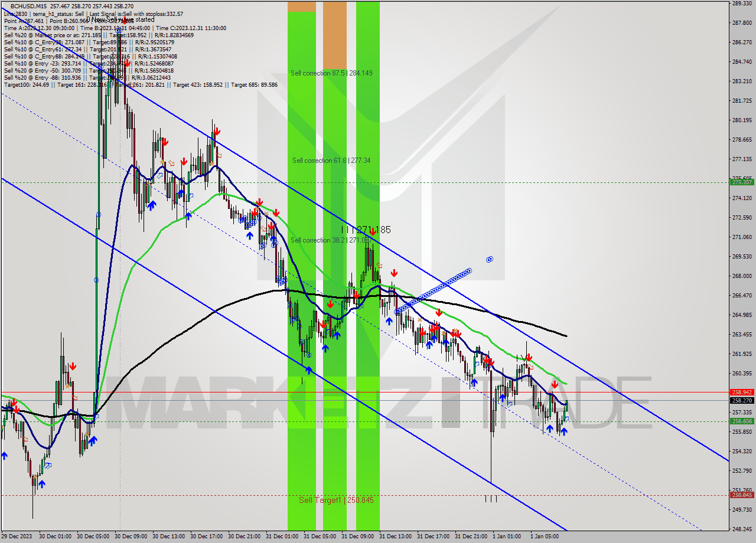Click the black 258.270 current price tag
The width and height of the screenshot is (756, 543).
742,400
